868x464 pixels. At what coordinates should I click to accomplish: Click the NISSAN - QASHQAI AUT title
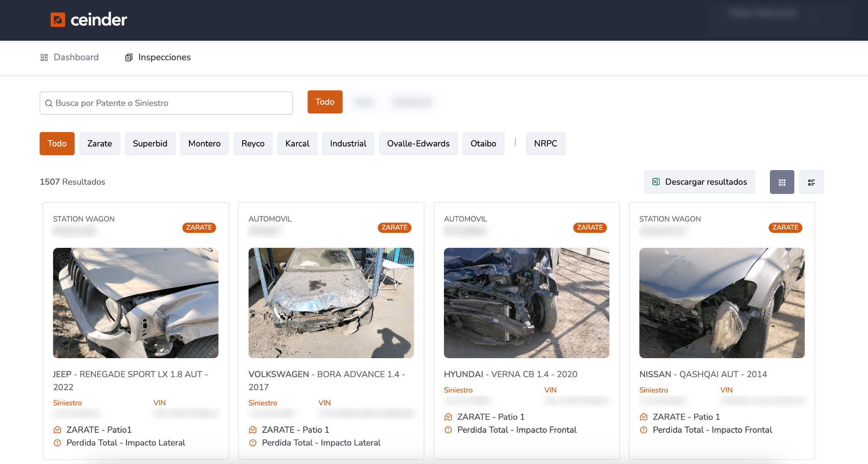coord(703,374)
